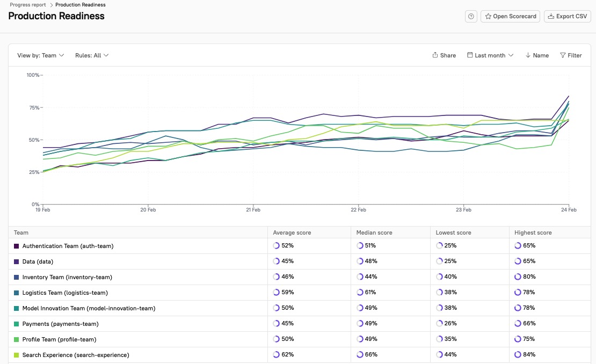The image size is (596, 364).
Task: Click the help question mark icon
Action: 471,16
